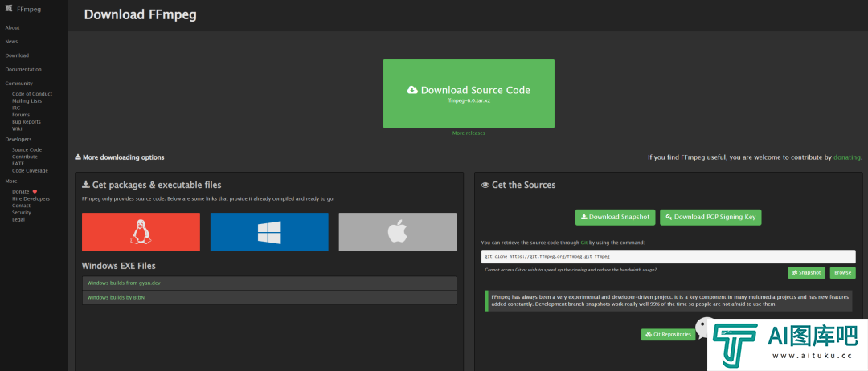
Task: Open the About page
Action: coord(12,27)
